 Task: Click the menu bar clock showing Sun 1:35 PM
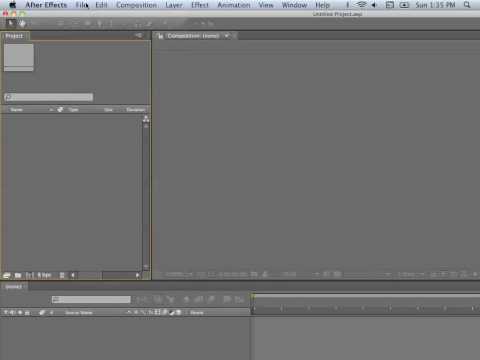(435, 5)
